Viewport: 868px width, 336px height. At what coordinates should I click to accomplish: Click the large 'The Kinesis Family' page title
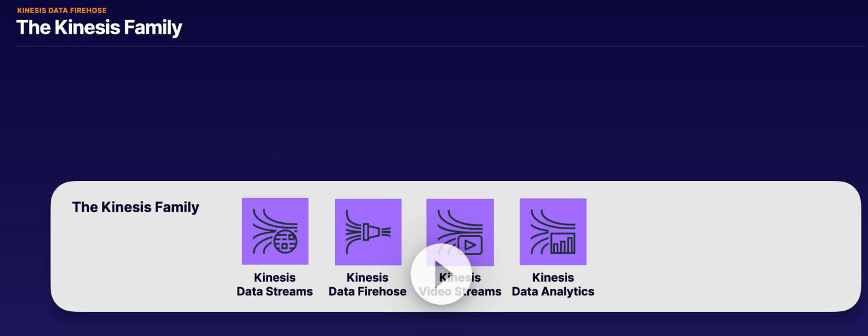99,27
